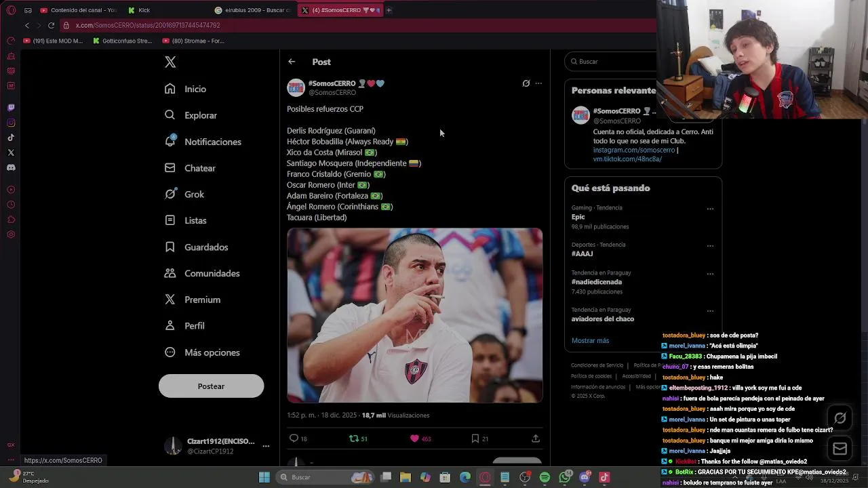Viewport: 868px width, 488px height.
Task: Open Microsoft Edge from the taskbar
Action: coord(465,477)
